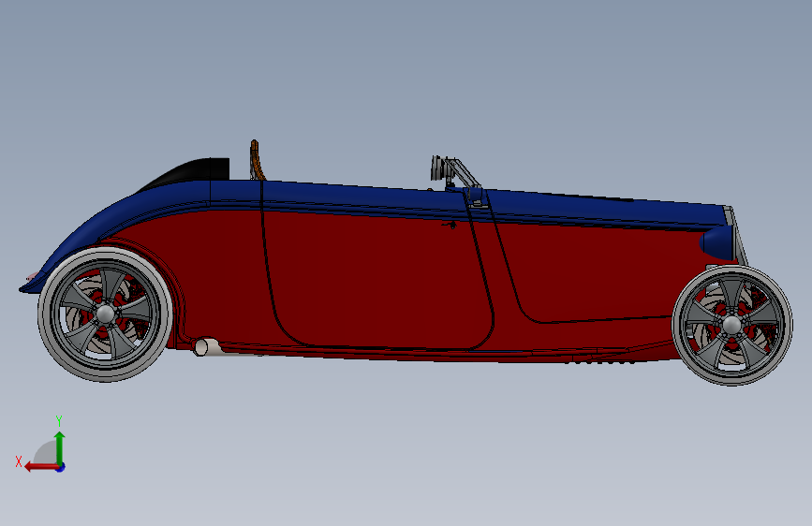Select the steering wheel behind the seats

tap(257, 160)
